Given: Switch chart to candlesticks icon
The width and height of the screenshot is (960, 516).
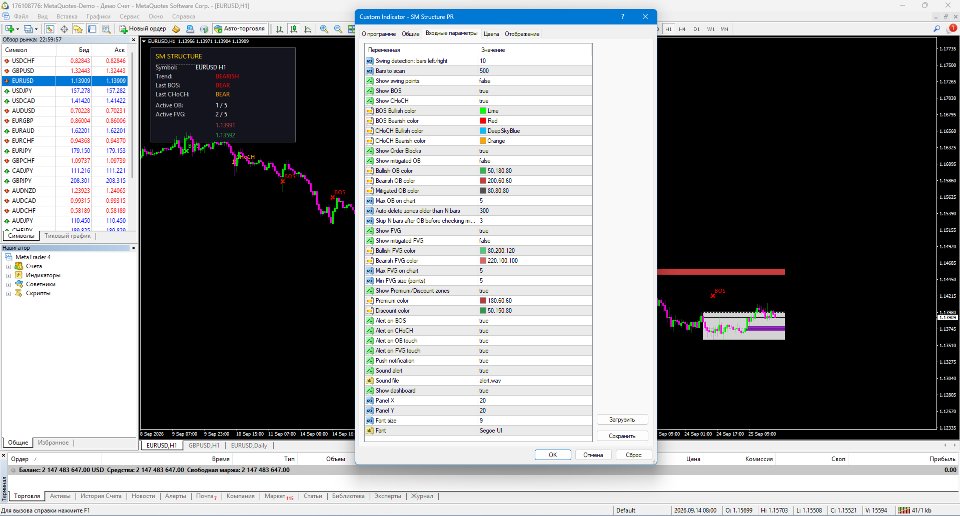Looking at the screenshot, I should (x=294, y=29).
